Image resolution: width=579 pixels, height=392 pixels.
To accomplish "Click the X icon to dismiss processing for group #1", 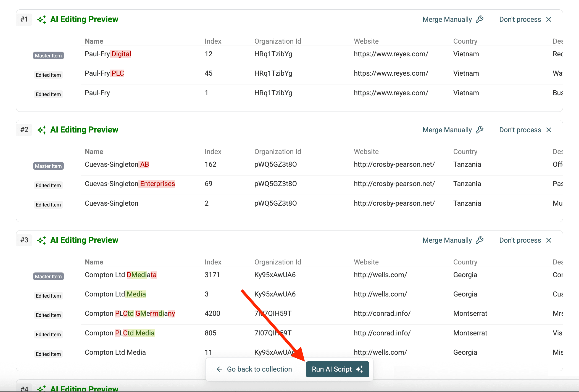I will [549, 19].
